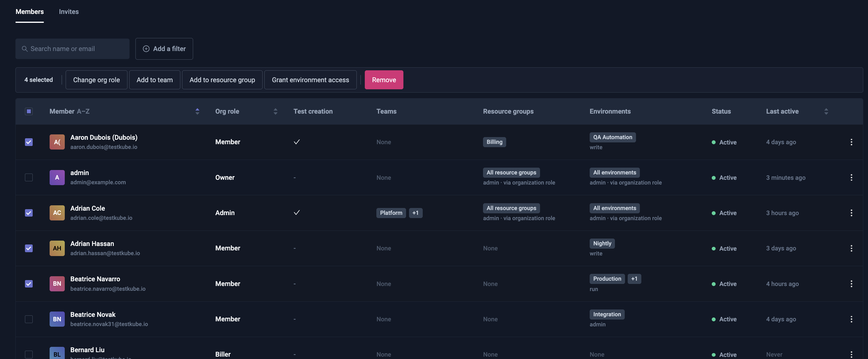Open the Add a filter dropdown

click(164, 49)
